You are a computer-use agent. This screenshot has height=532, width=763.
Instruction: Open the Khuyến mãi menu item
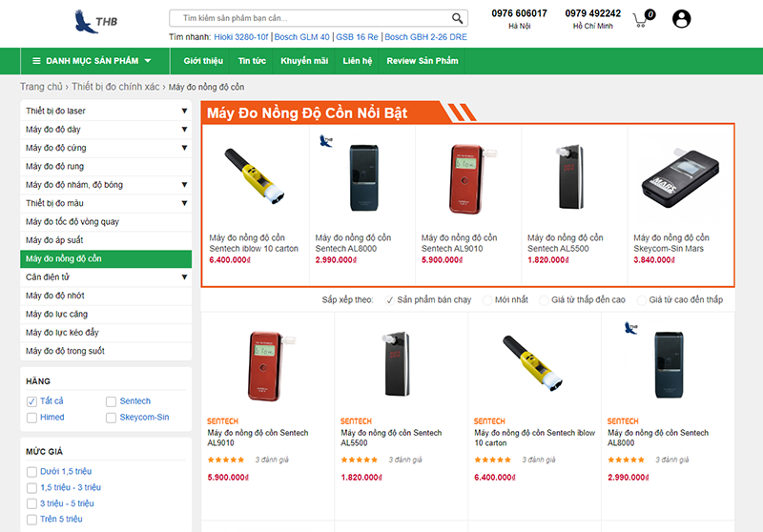[x=304, y=61]
